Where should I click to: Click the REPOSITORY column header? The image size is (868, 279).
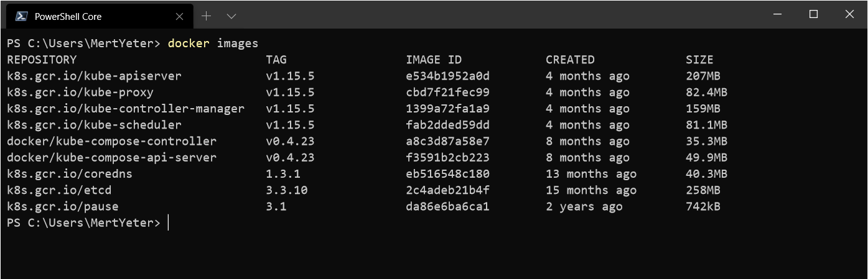point(42,60)
